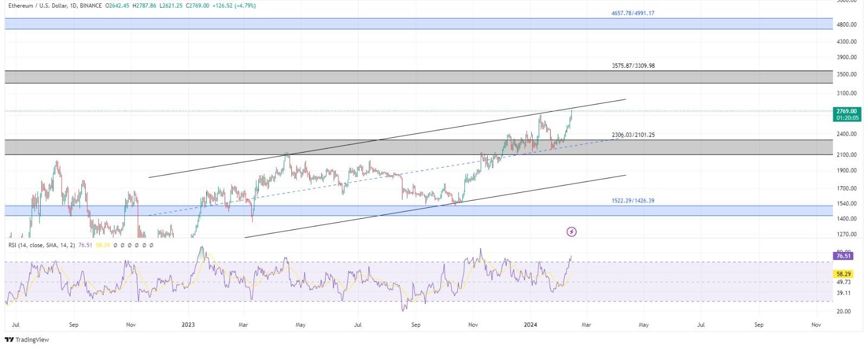Select the 4657.78/4991.17 zone label
Image resolution: width=868 pixels, height=348 pixels.
[633, 13]
